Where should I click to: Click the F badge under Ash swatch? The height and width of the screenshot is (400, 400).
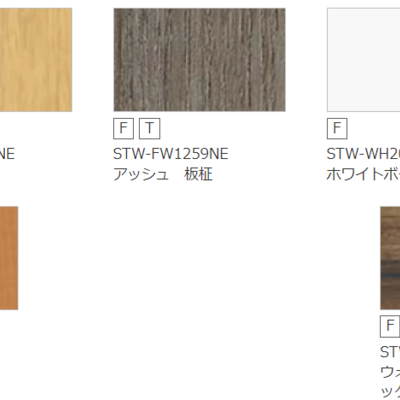pyautogui.click(x=123, y=128)
